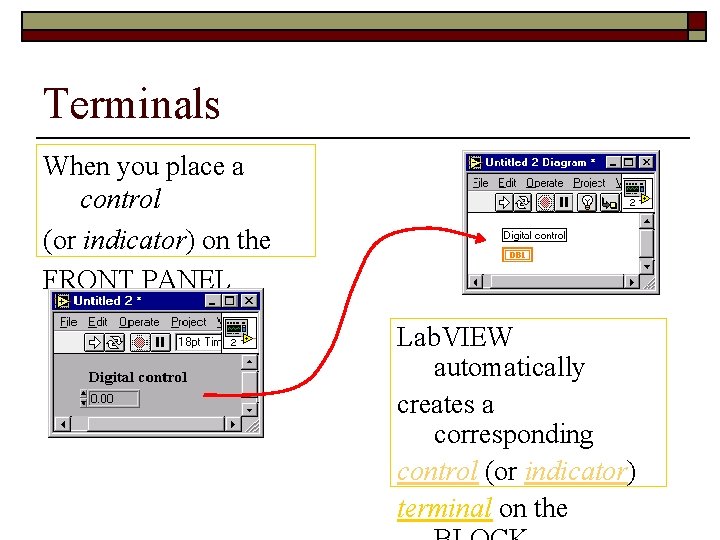Minimize the Untitled 2 Diagram window
This screenshot has width=720, height=540.
click(613, 163)
